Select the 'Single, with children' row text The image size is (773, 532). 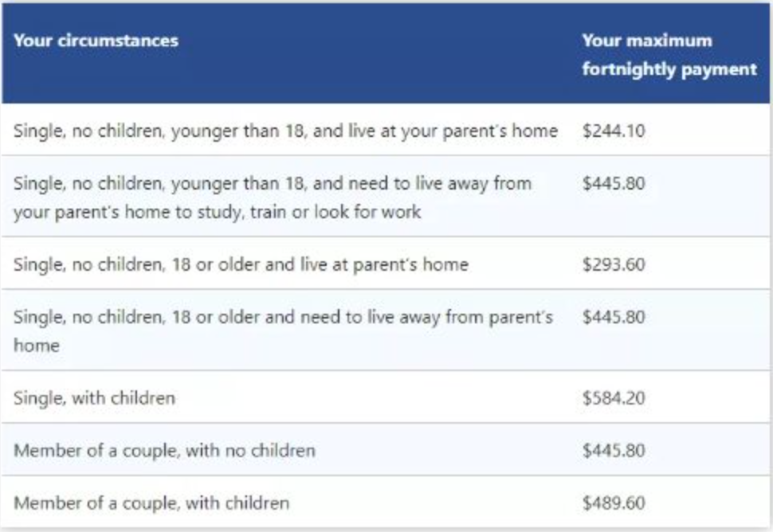coord(94,397)
